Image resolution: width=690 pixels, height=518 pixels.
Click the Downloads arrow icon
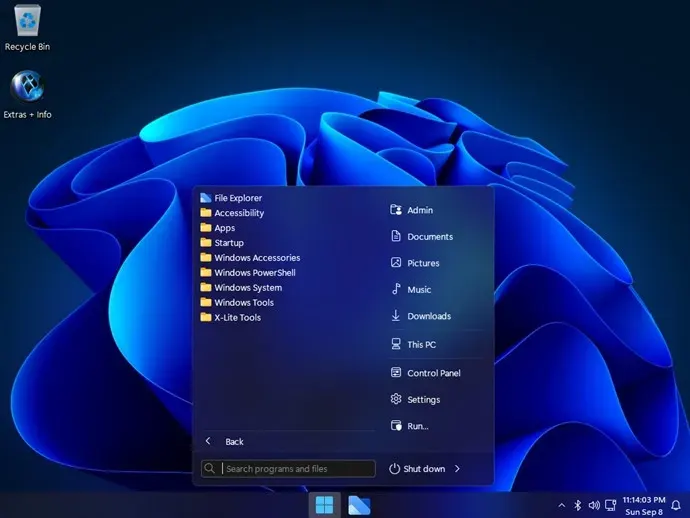point(396,316)
